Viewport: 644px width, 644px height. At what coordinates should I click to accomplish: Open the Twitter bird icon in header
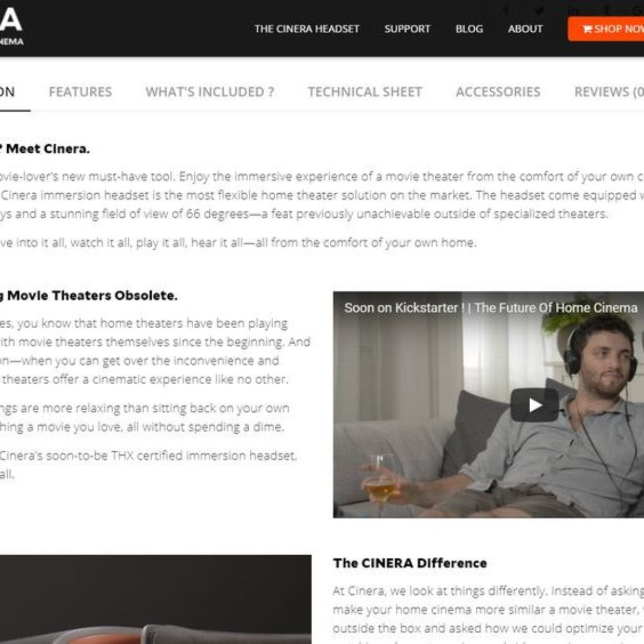[x=539, y=10]
